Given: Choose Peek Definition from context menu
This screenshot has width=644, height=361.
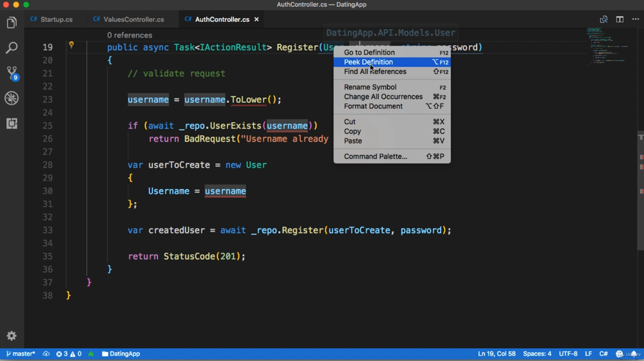Looking at the screenshot, I should pyautogui.click(x=392, y=62).
